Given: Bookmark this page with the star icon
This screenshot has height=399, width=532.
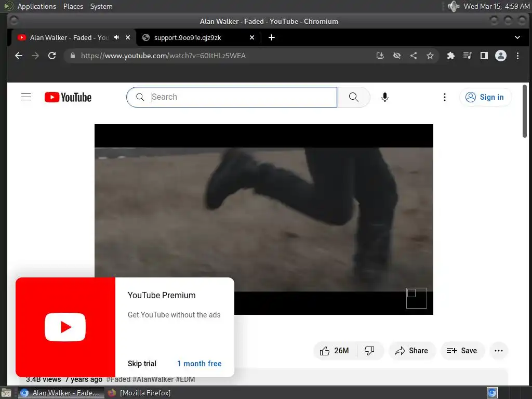Looking at the screenshot, I should [430, 56].
